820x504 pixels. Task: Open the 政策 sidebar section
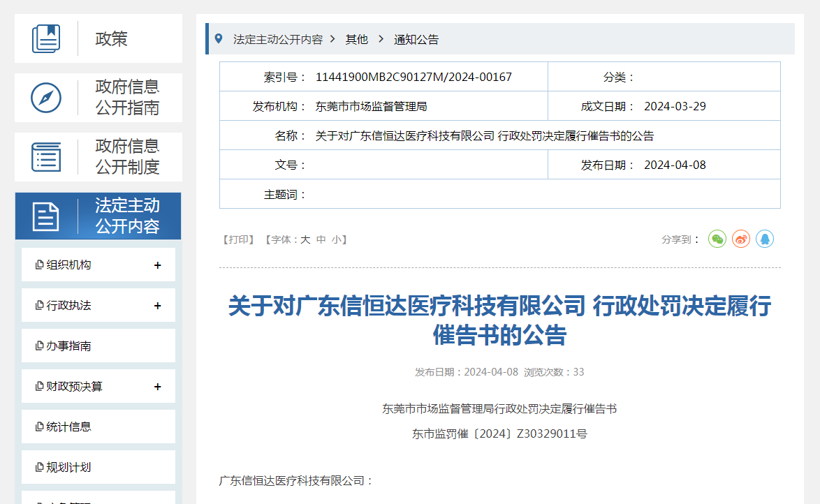point(98,38)
